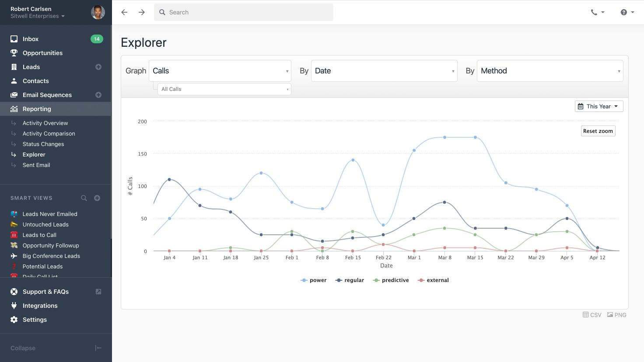
Task: Export chart as CSV
Action: click(592, 315)
